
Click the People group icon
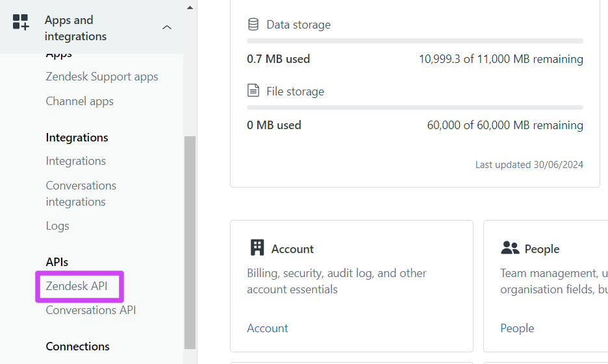(510, 248)
